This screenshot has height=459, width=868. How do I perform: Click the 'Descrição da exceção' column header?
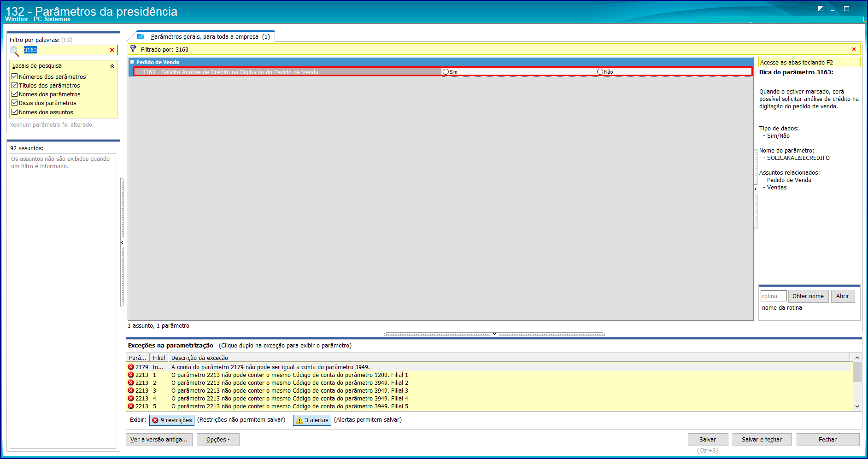pyautogui.click(x=509, y=358)
